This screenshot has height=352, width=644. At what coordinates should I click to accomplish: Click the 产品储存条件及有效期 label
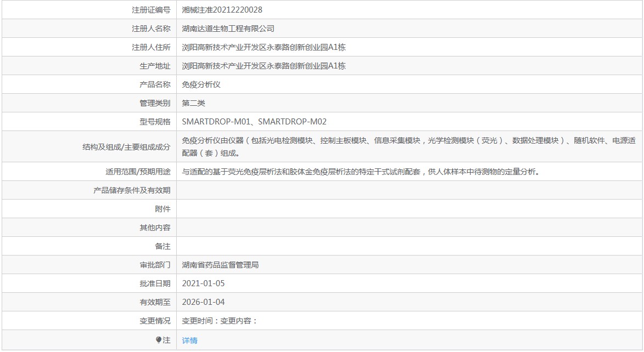coord(132,190)
